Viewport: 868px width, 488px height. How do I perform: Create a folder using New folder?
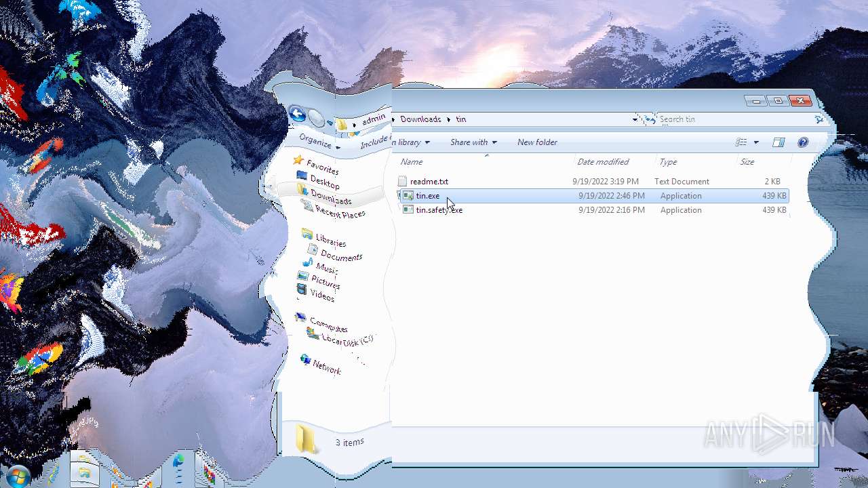pos(537,142)
